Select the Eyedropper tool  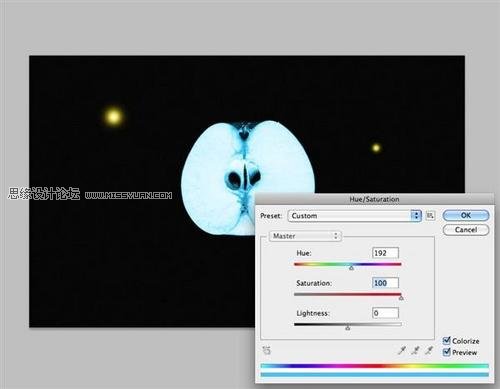(402, 350)
